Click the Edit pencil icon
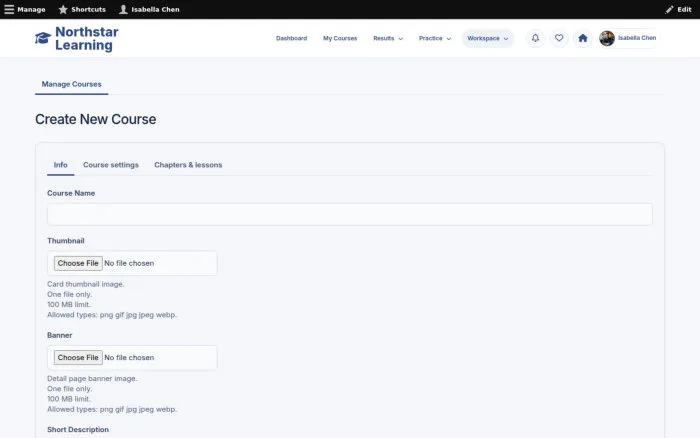This screenshot has width=700, height=438. [669, 9]
